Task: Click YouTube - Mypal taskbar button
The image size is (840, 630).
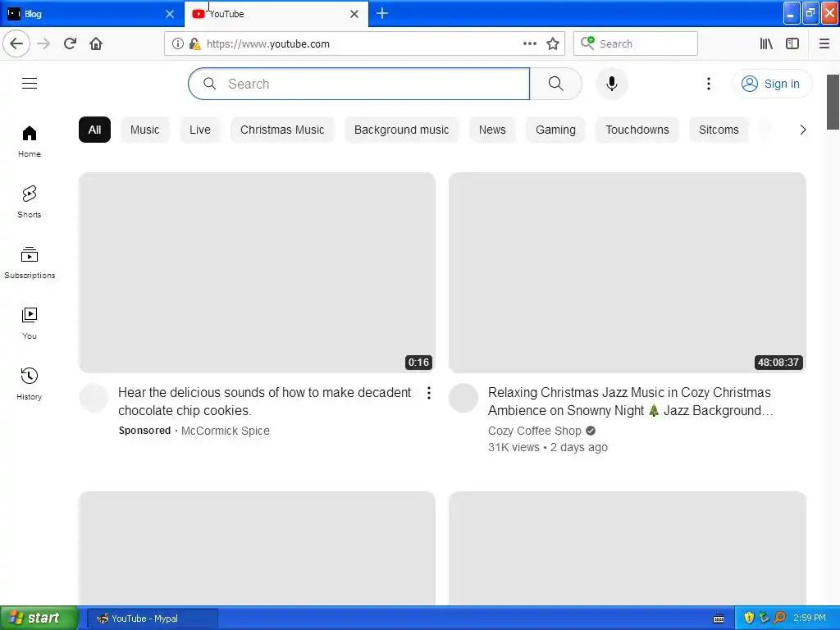Action: tap(152, 619)
